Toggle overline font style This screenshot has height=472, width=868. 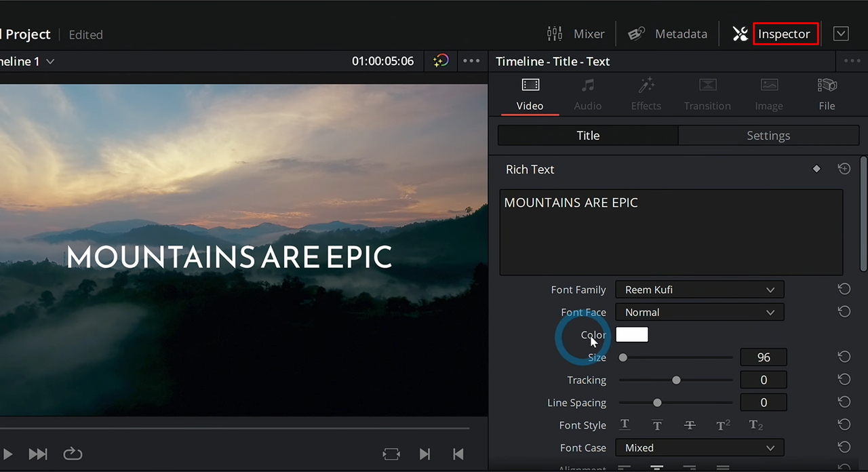click(657, 425)
